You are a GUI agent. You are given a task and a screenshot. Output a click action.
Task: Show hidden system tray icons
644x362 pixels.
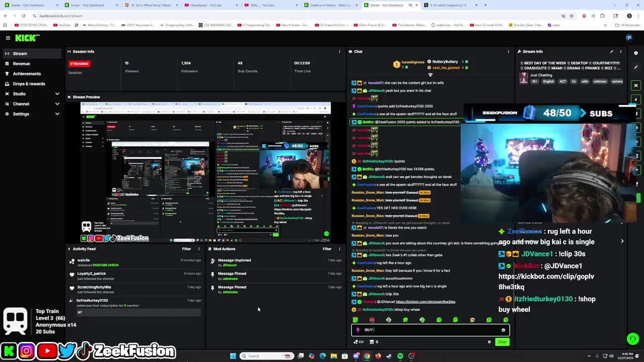(589, 356)
